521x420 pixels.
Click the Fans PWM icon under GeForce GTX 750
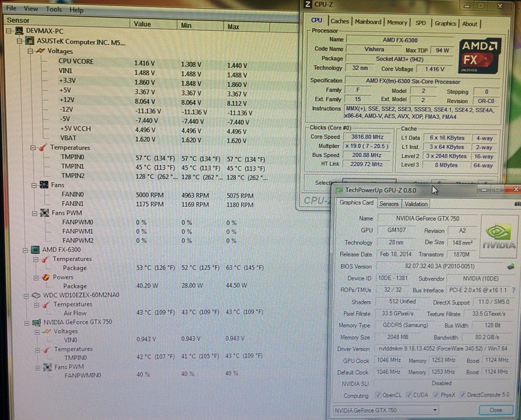point(48,367)
